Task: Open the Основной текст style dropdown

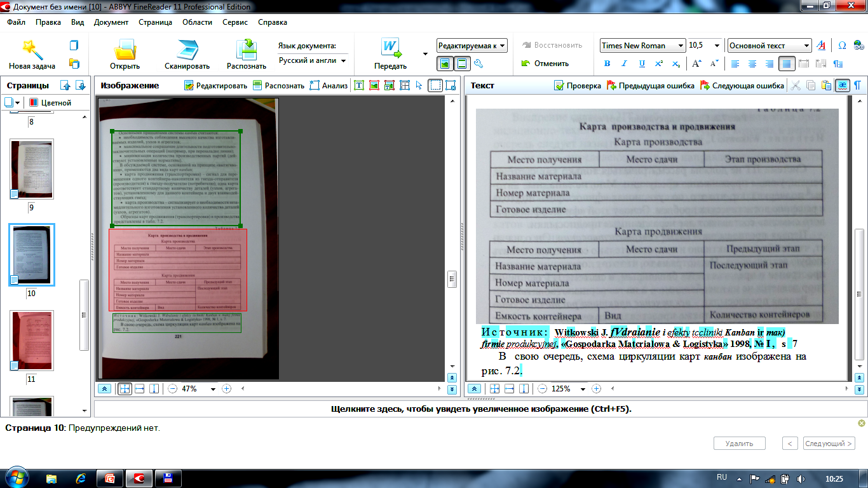Action: click(770, 46)
